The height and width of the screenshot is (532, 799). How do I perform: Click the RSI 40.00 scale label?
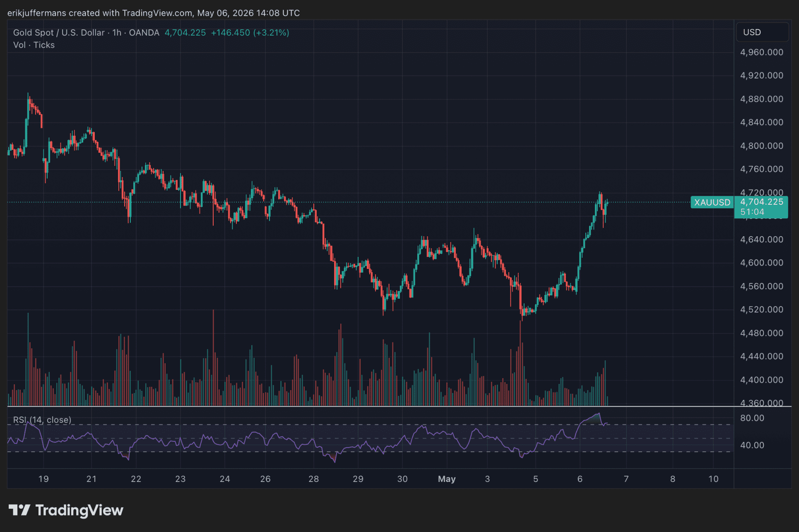752,445
